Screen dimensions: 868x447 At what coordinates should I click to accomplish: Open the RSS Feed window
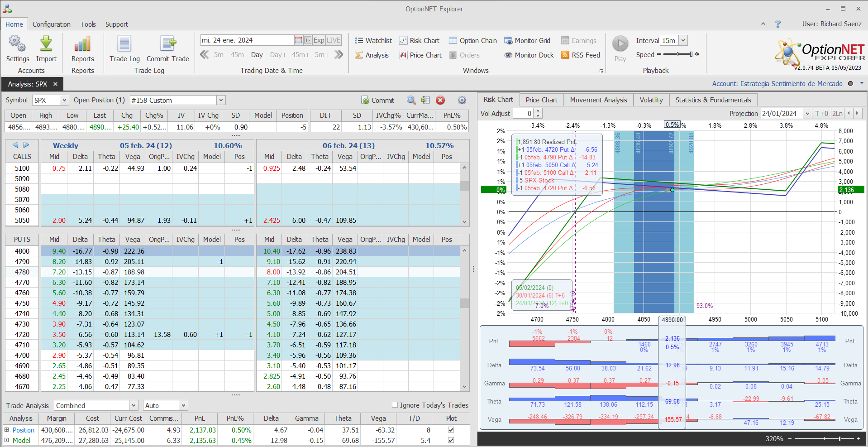(x=581, y=55)
